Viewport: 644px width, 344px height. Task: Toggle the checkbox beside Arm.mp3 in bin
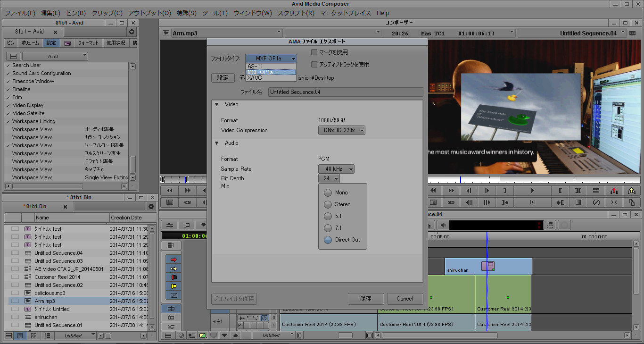[x=15, y=301]
